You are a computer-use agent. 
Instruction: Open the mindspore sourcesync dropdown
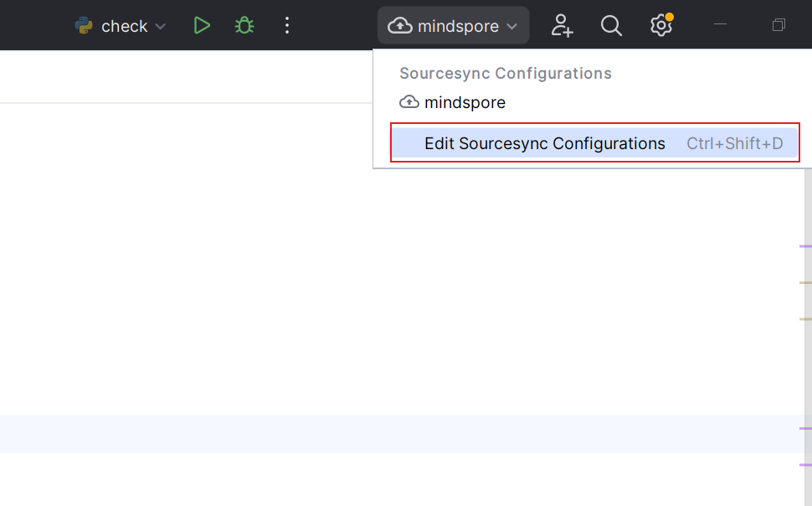coord(453,25)
